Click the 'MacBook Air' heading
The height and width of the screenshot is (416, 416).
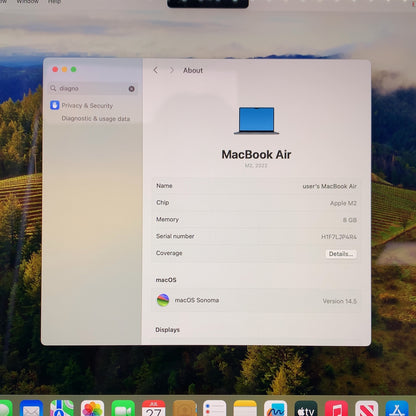(x=256, y=155)
